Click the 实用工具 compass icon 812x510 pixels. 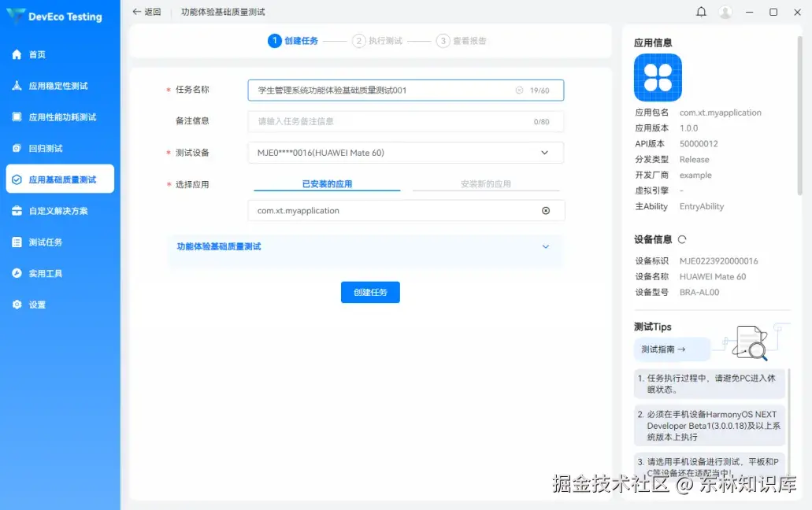coord(17,273)
